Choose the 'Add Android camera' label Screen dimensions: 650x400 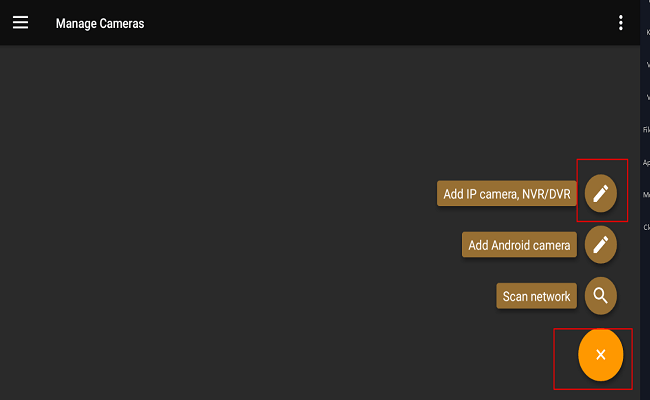519,245
